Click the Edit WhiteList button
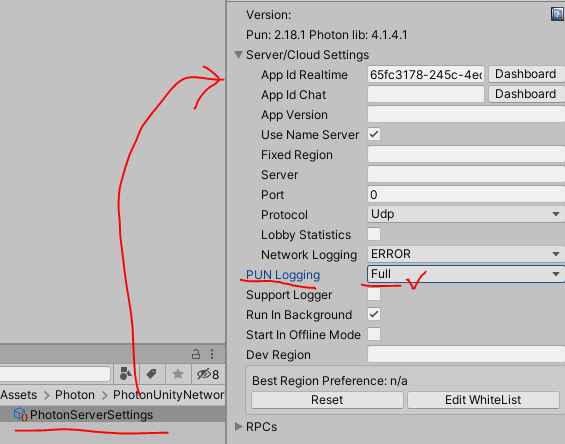The height and width of the screenshot is (444, 565). pos(483,400)
